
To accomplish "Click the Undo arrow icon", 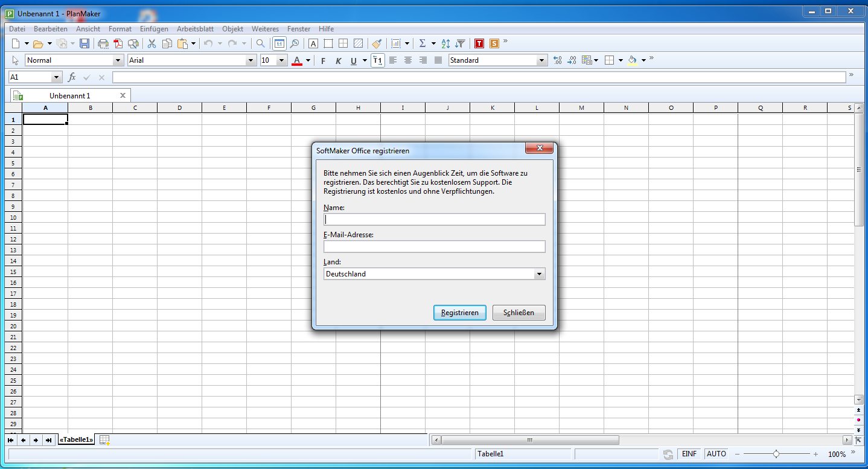I will [x=208, y=43].
